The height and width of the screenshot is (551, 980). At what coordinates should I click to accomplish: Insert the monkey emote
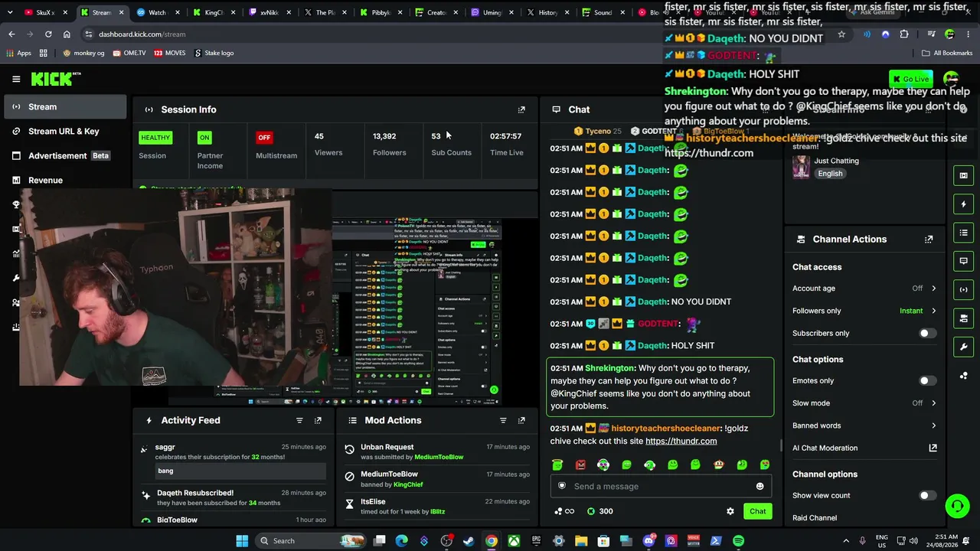[x=718, y=465]
